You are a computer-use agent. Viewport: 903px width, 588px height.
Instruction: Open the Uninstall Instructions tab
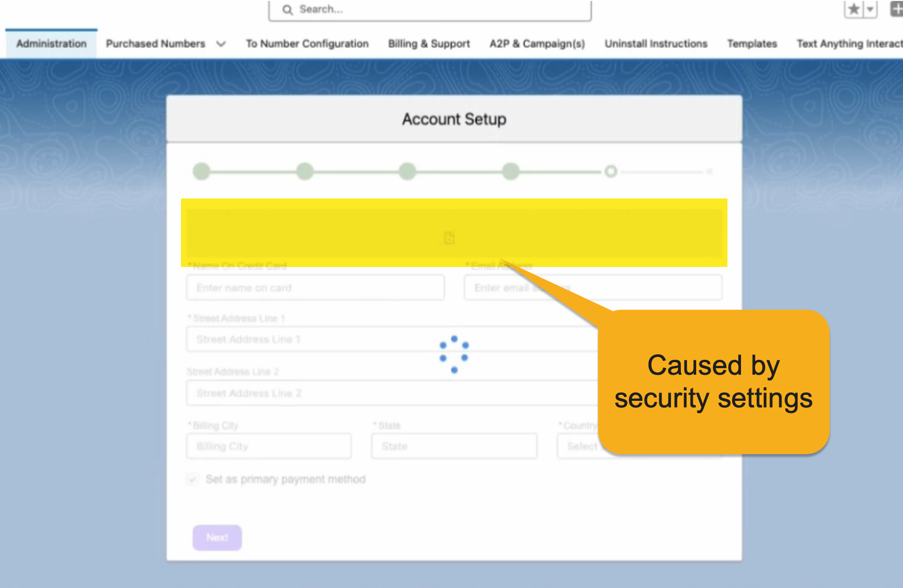[656, 44]
